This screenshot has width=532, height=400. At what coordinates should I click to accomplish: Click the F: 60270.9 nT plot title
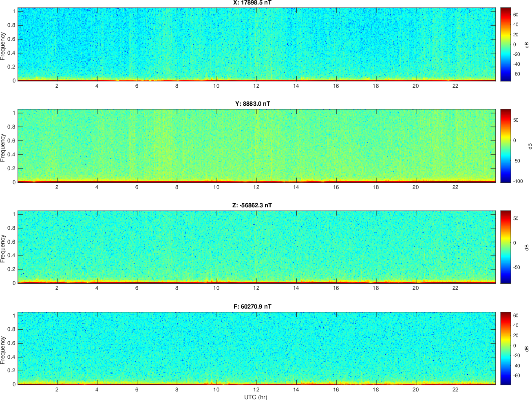point(253,307)
